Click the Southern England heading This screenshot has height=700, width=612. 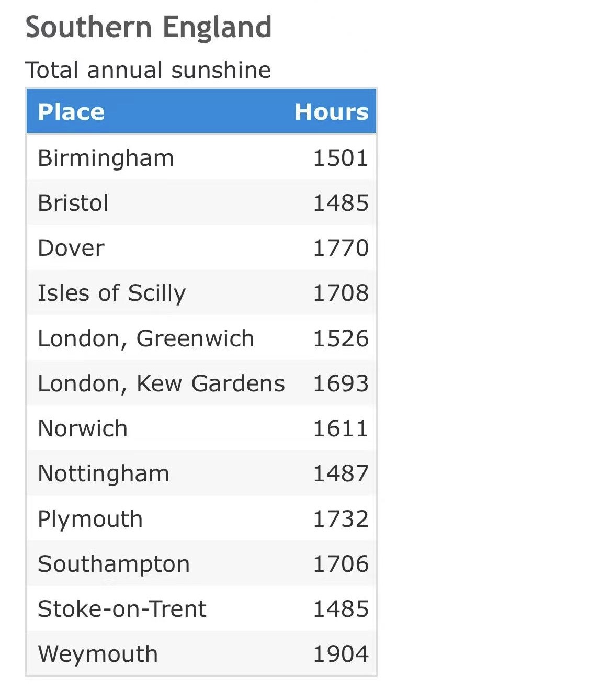149,27
